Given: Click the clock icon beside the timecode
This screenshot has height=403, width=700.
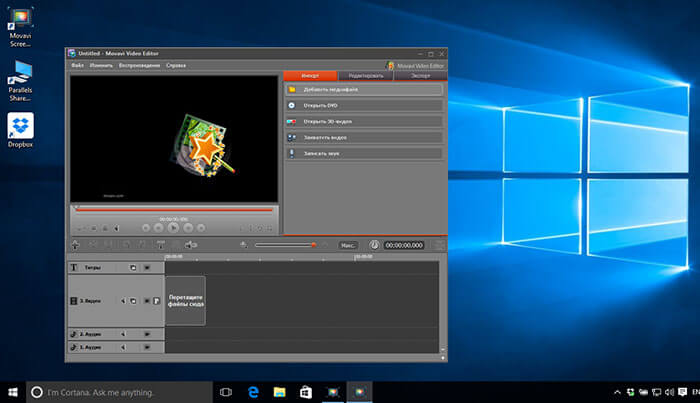Looking at the screenshot, I should [x=374, y=245].
